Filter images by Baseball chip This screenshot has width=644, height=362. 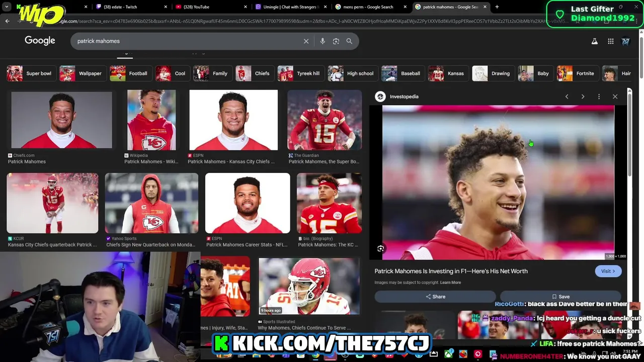point(403,73)
